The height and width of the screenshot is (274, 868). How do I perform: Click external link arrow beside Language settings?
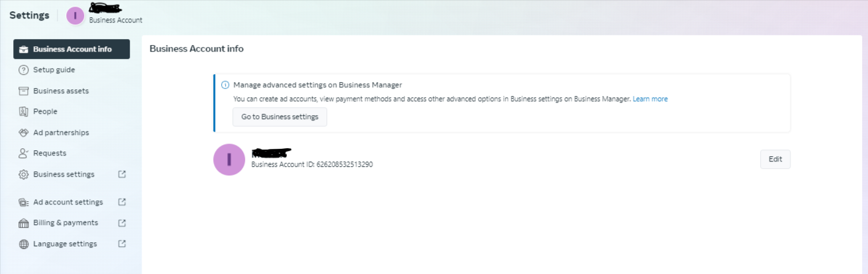[x=122, y=244]
